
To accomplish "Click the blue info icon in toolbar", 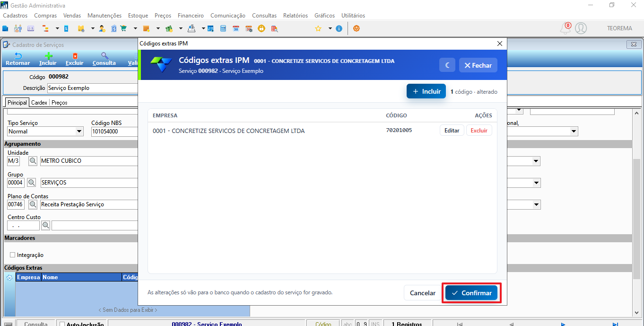I will [339, 28].
